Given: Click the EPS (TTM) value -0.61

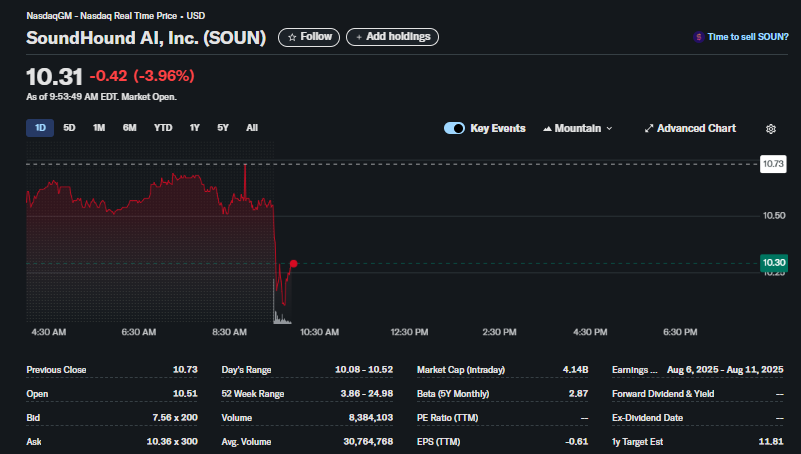Looking at the screenshot, I should tap(577, 442).
